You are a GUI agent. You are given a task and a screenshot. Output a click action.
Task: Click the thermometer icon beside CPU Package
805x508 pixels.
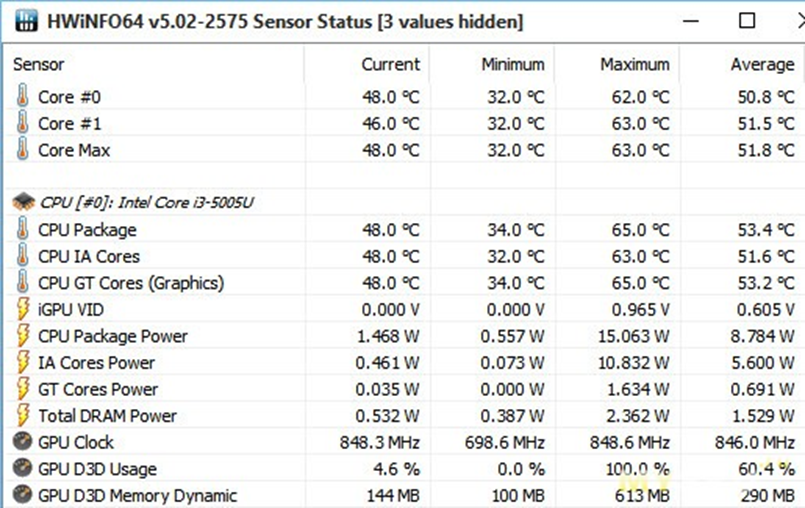[22, 230]
